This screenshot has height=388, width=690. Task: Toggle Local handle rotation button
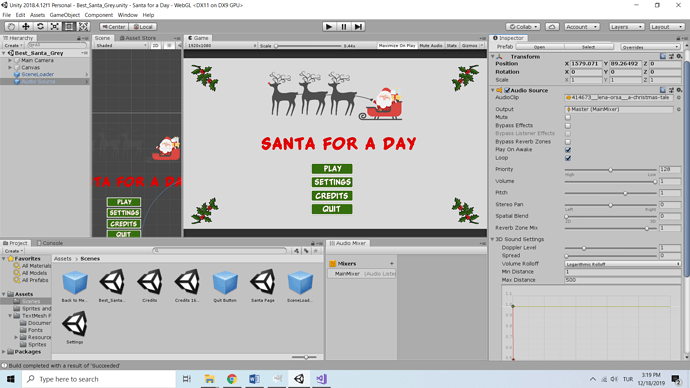pyautogui.click(x=143, y=27)
